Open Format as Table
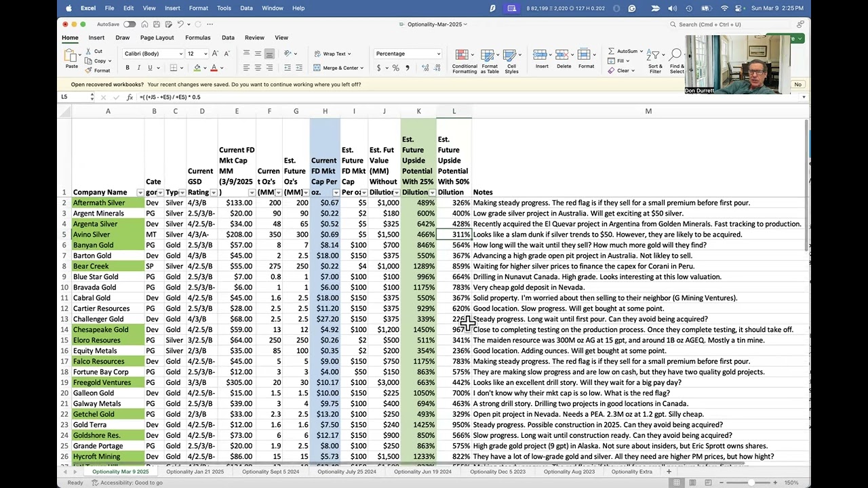The width and height of the screenshot is (868, 488). 490,61
